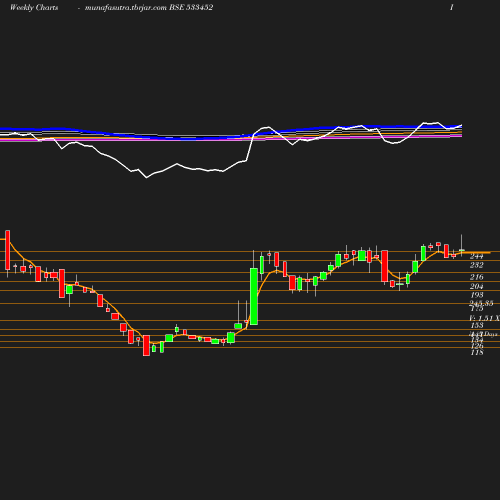Click the 244 price axis label
The width and height of the screenshot is (500, 500).
(476, 256)
